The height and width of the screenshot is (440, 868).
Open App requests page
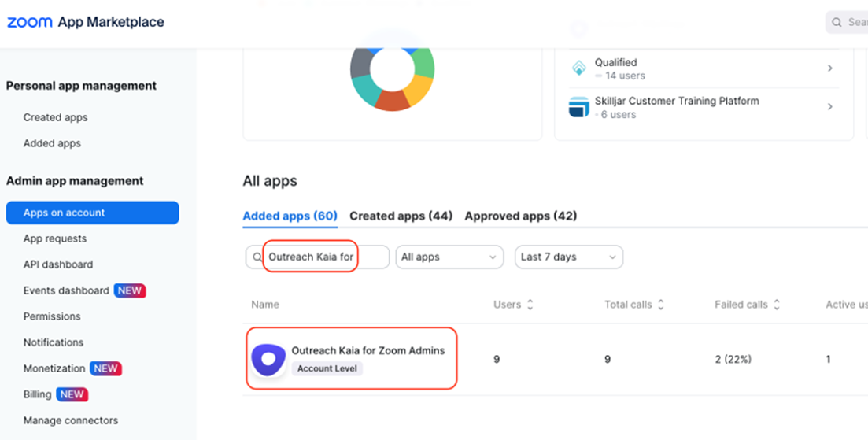click(x=55, y=238)
